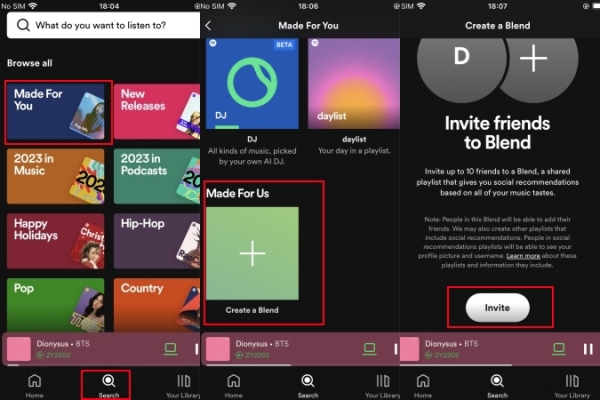Tap the Made For Us section heading
600x400 pixels.
(x=238, y=193)
